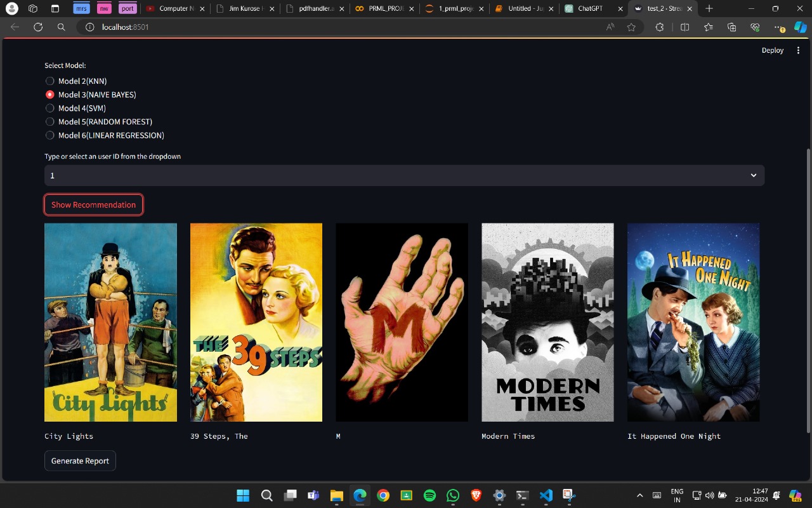This screenshot has height=508, width=812.
Task: Click the M movie poster with hand
Action: click(402, 322)
